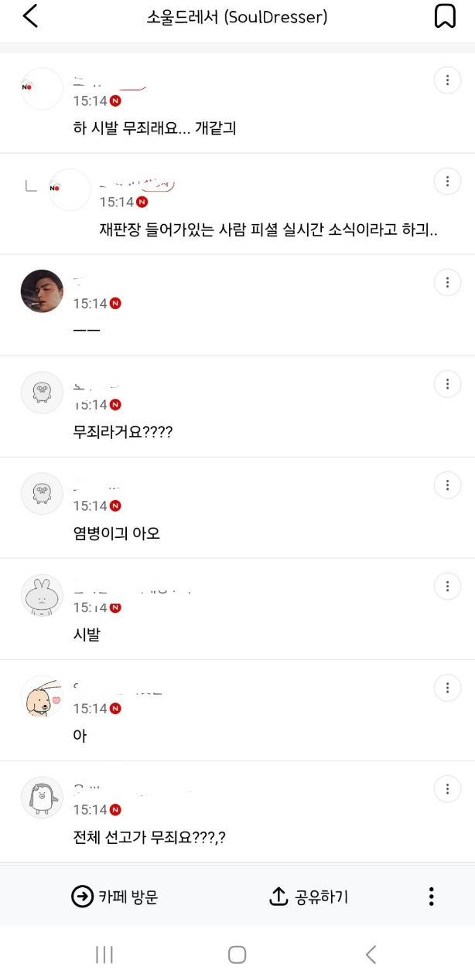Tap the Android back navigation arrow
The height and width of the screenshot is (980, 475).
click(x=370, y=954)
